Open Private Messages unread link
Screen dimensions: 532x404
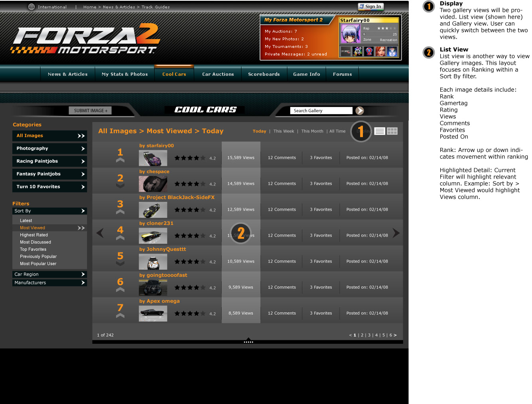296,54
